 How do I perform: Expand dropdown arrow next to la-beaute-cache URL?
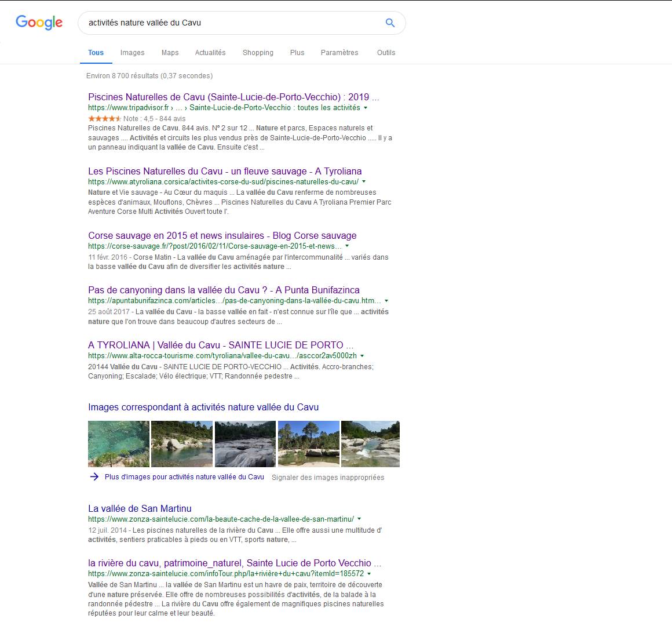click(x=359, y=519)
